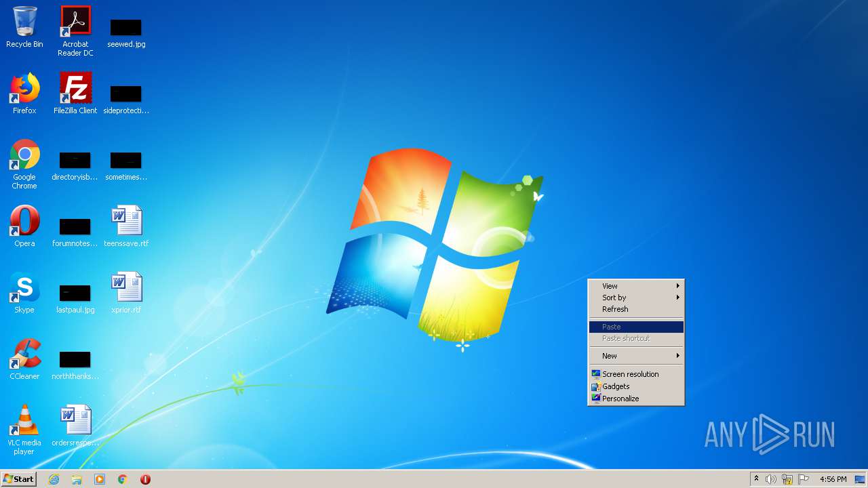Expand the Sort by submenu
The width and height of the screenshot is (868, 488).
click(636, 298)
